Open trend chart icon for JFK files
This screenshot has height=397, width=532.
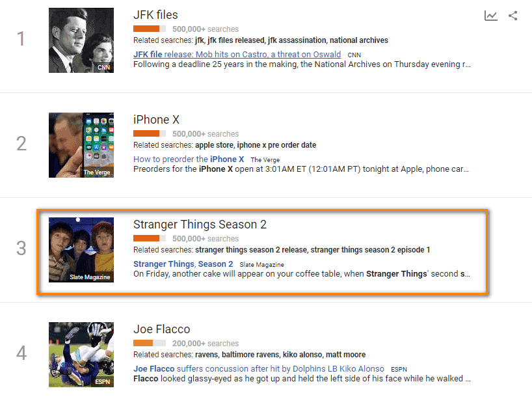490,16
